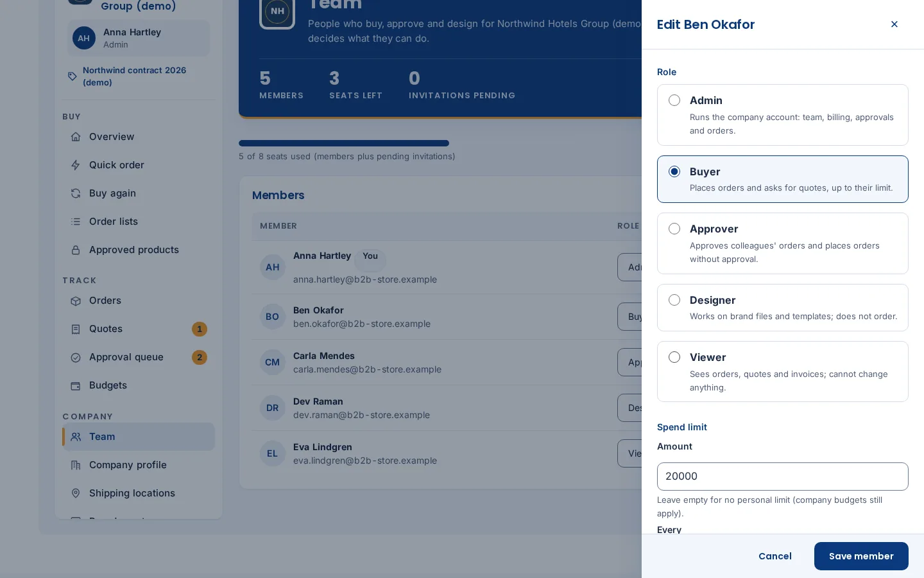Open the Budgets section

(x=139, y=385)
